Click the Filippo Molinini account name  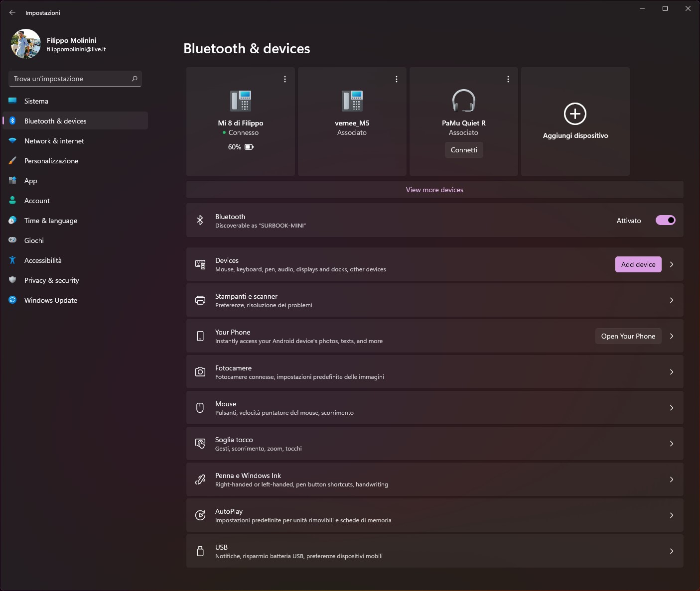pos(72,40)
